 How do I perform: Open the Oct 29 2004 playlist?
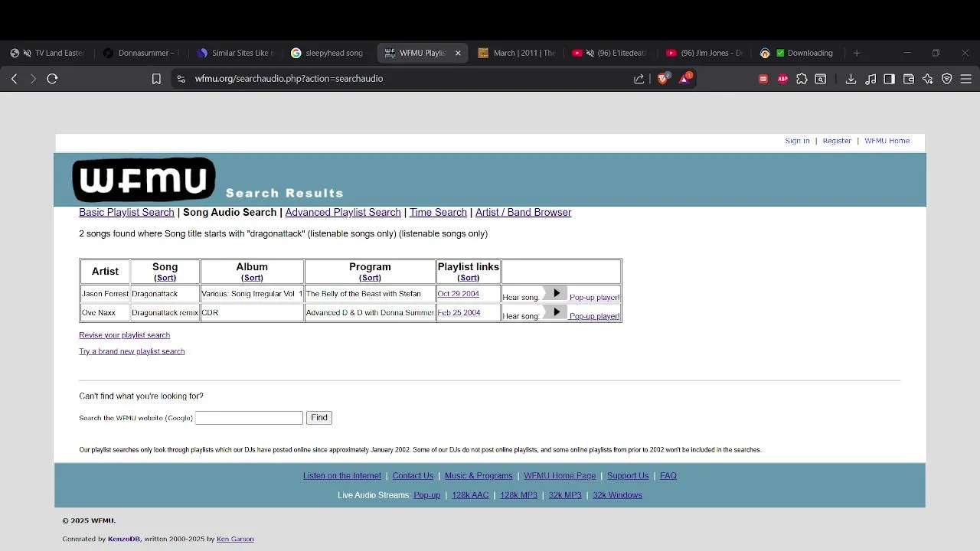click(458, 294)
